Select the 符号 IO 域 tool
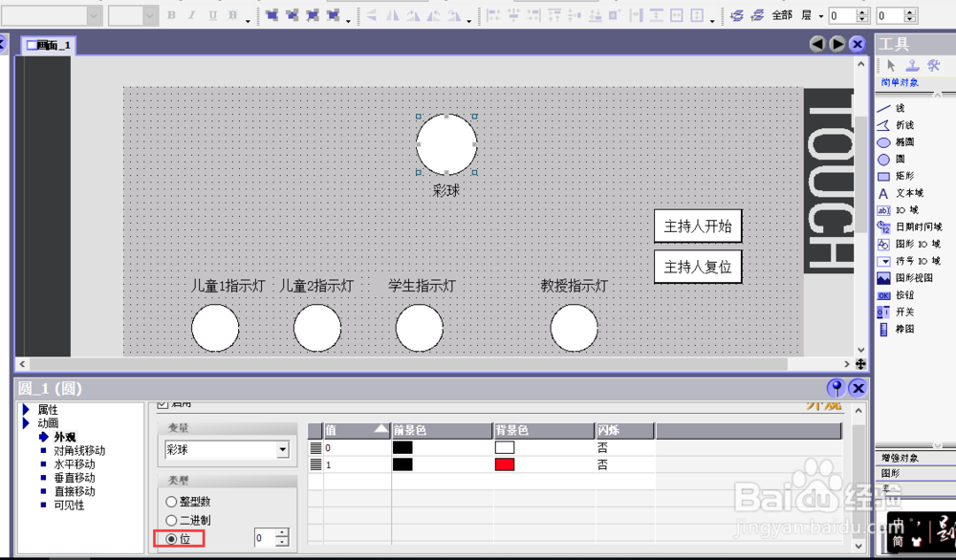Screen dimensions: 956x560 [x=908, y=261]
